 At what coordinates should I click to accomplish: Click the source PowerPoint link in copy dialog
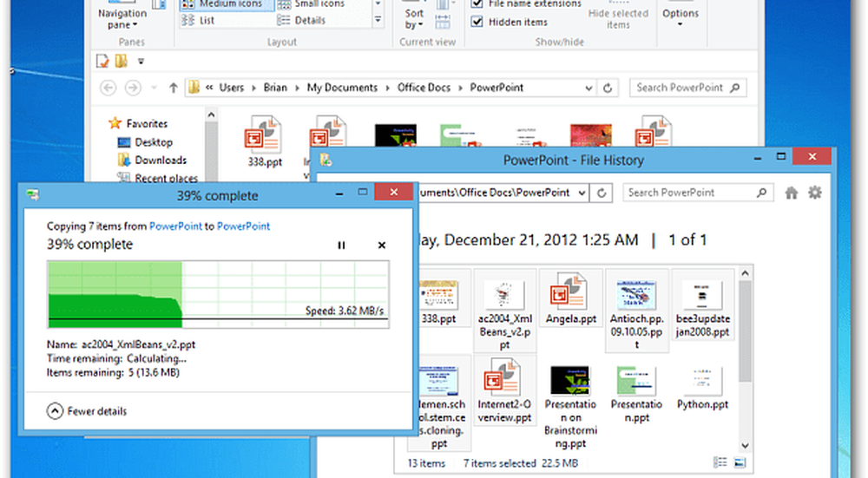(x=176, y=226)
